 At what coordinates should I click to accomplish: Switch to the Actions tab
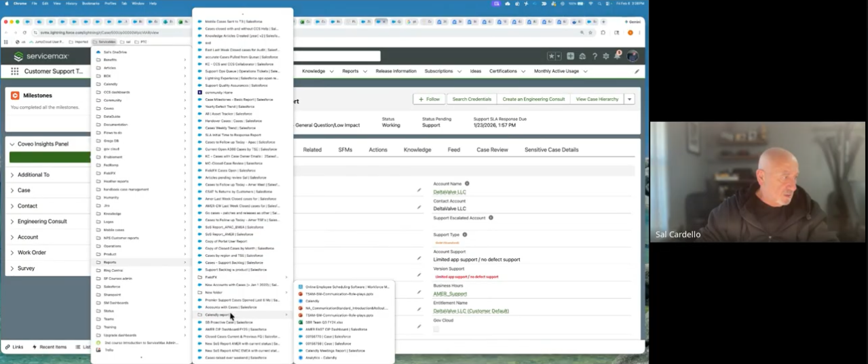click(x=378, y=150)
